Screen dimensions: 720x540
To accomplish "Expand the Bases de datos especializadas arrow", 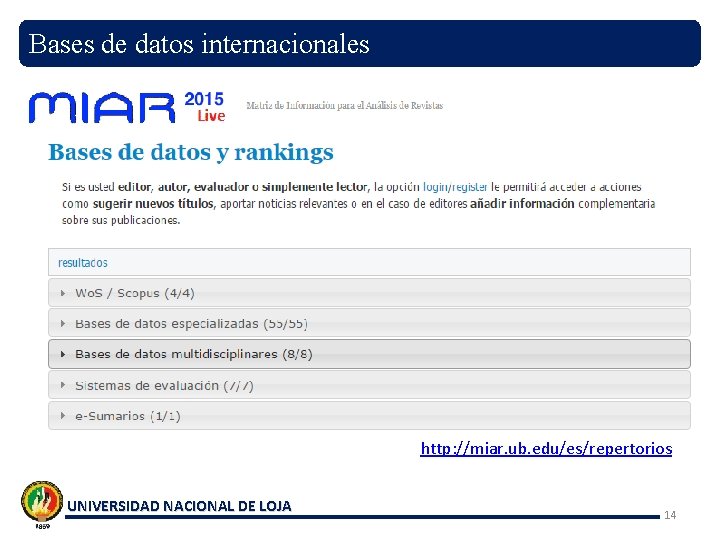I will point(63,324).
